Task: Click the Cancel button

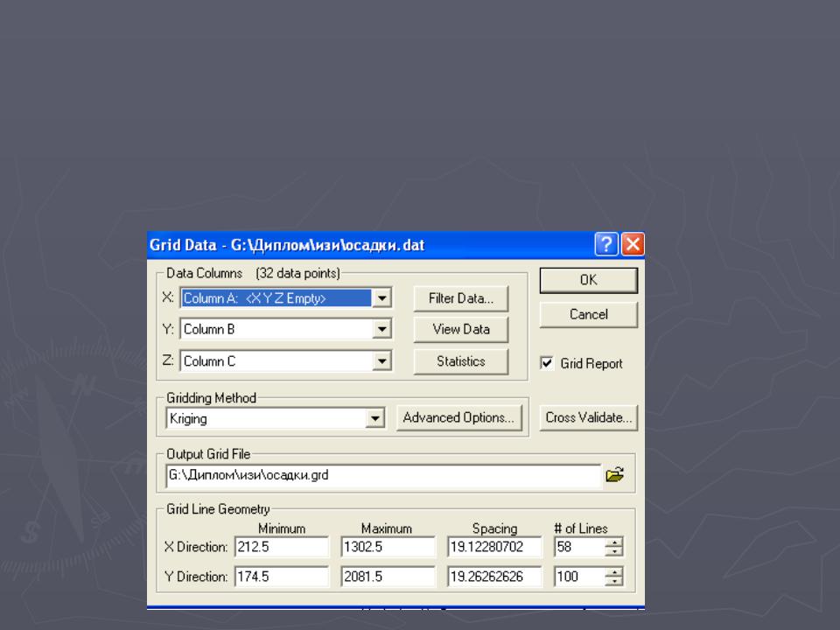Action: pyautogui.click(x=588, y=314)
